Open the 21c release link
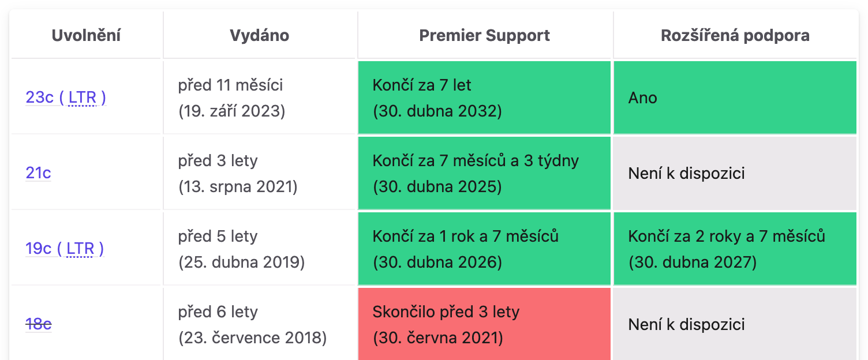The width and height of the screenshot is (868, 360). (38, 173)
